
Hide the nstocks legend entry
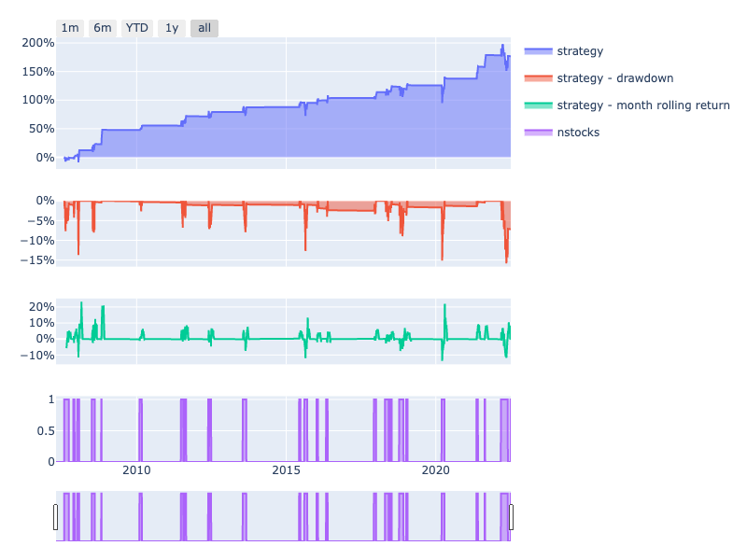[x=578, y=132]
